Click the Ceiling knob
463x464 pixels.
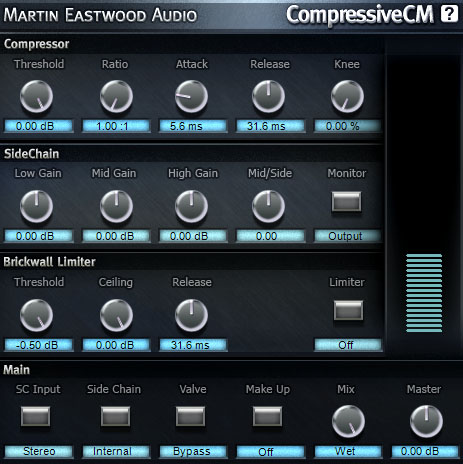coord(116,315)
